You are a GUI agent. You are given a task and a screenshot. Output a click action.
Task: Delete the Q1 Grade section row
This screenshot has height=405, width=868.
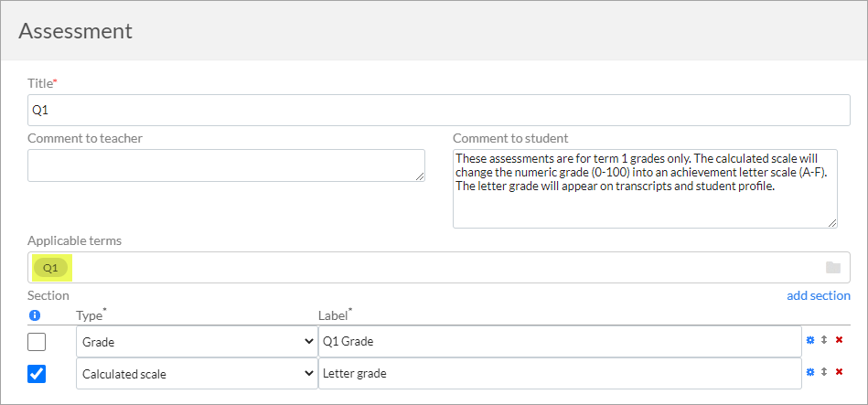[839, 340]
